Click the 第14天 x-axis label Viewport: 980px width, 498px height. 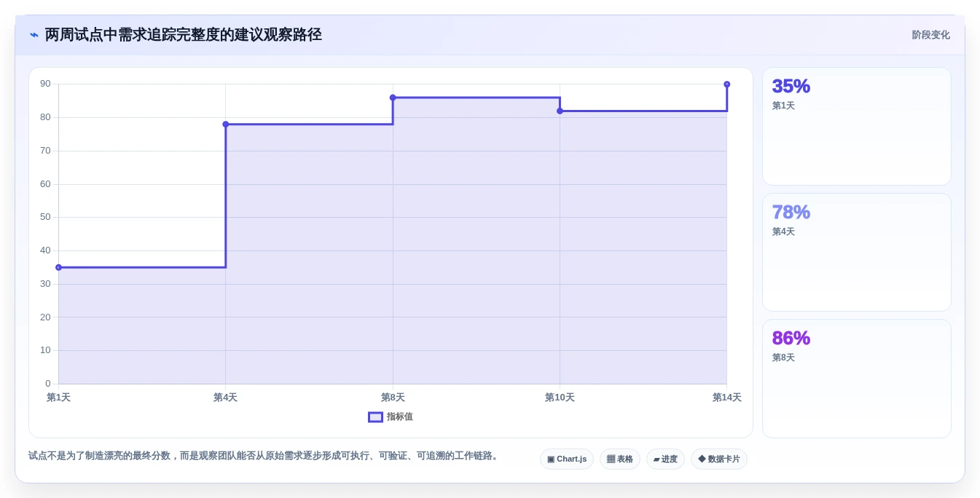(x=726, y=398)
